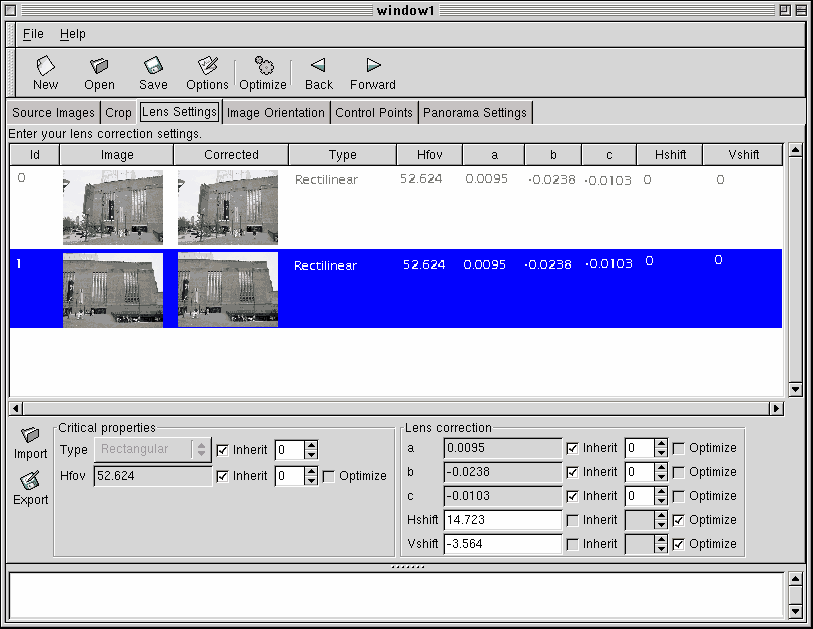
Task: Uncheck Optimize for Vshift
Action: (x=679, y=544)
